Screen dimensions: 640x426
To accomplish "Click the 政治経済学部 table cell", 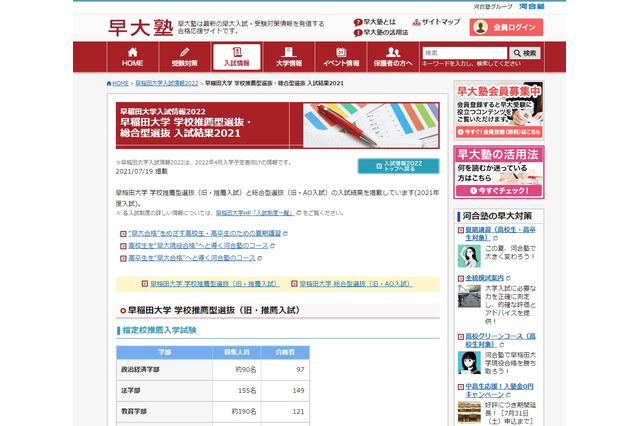I will tap(164, 370).
